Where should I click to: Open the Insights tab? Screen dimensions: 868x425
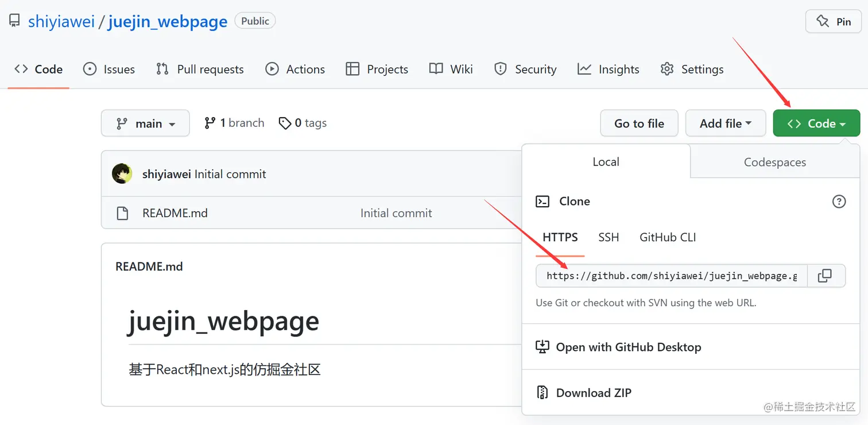point(608,69)
